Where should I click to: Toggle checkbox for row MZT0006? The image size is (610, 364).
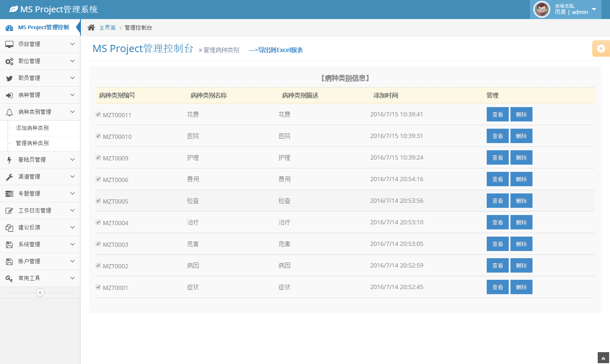[x=98, y=179]
